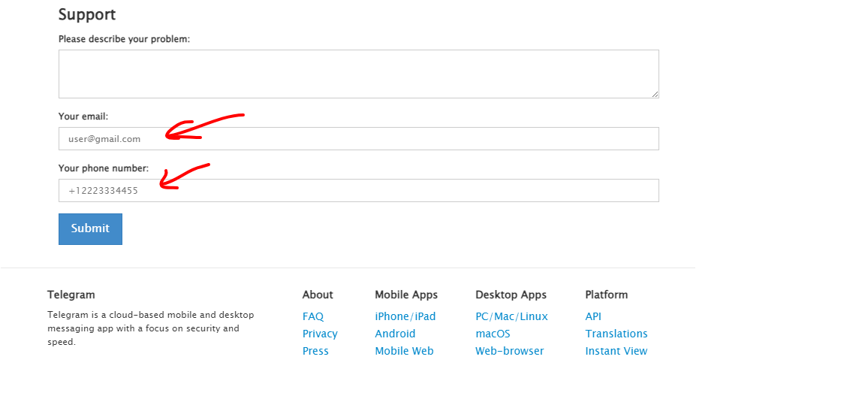Click the Instant View link

(x=616, y=351)
